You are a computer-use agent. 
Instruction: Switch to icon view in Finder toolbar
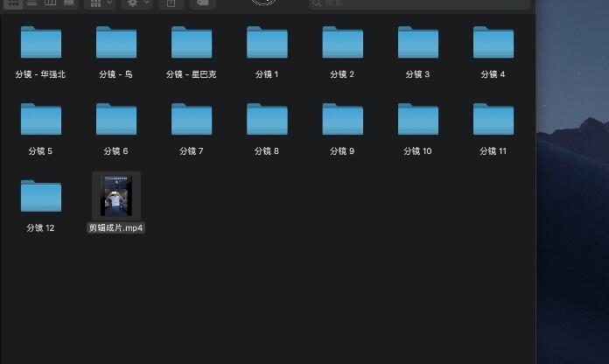(14, 3)
